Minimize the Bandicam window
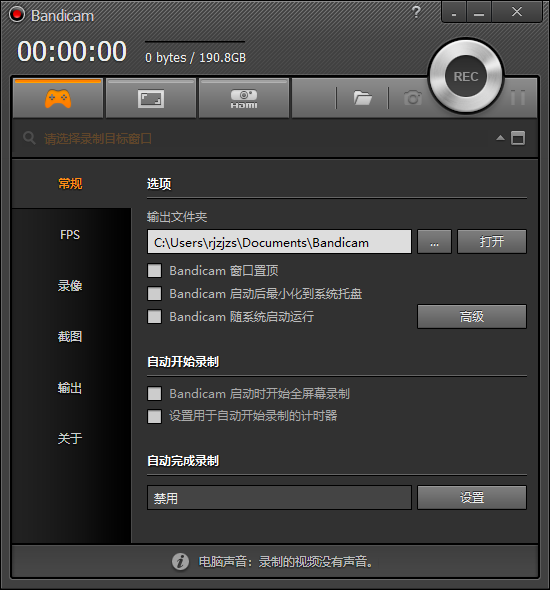This screenshot has width=550, height=590. [x=479, y=13]
